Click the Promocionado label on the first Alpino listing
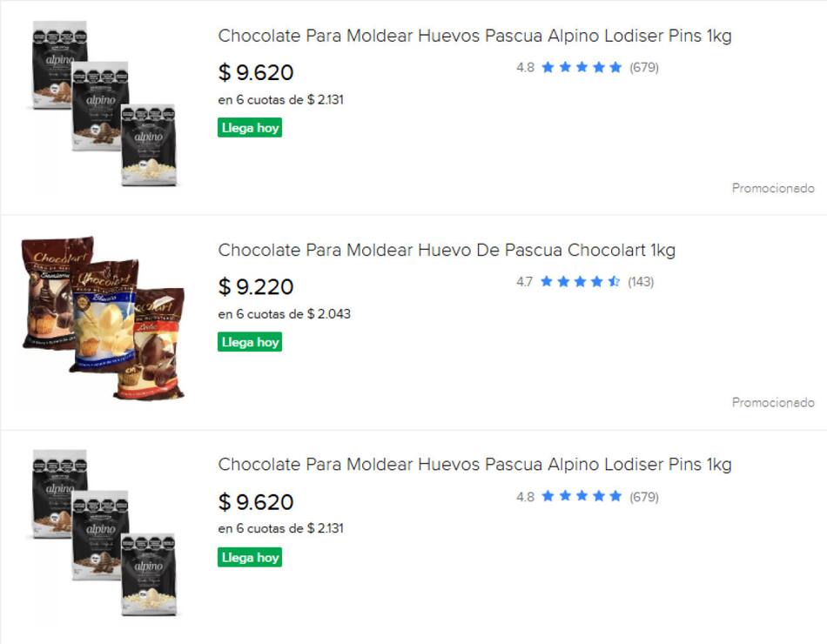This screenshot has width=827, height=644. [x=773, y=188]
